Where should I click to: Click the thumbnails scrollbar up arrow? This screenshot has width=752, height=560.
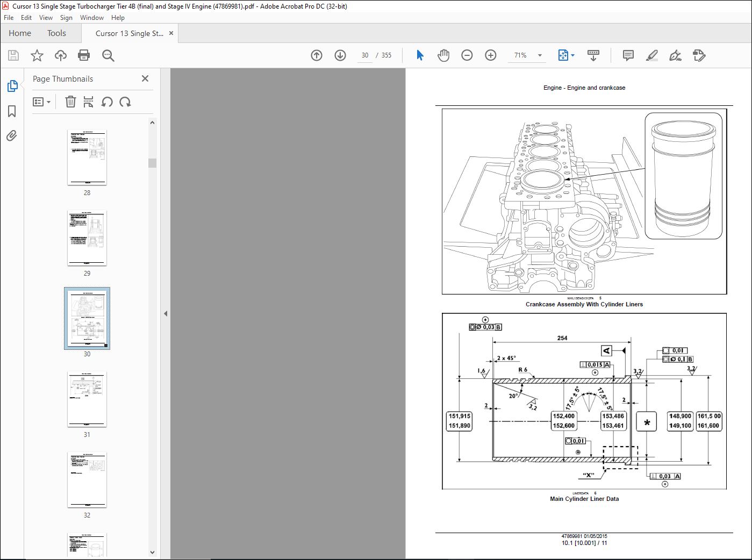(x=152, y=123)
